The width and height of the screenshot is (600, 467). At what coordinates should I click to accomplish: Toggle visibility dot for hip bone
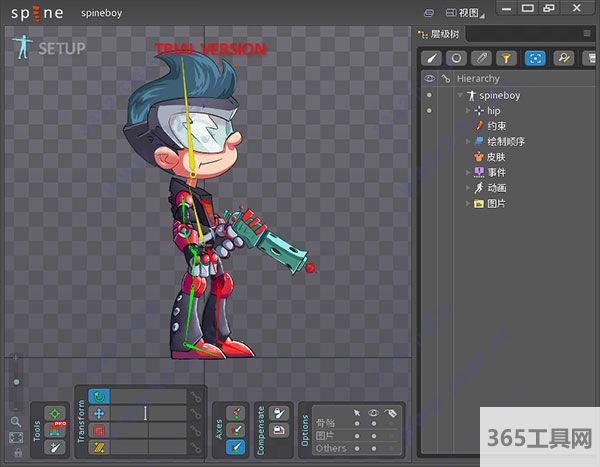[x=429, y=111]
